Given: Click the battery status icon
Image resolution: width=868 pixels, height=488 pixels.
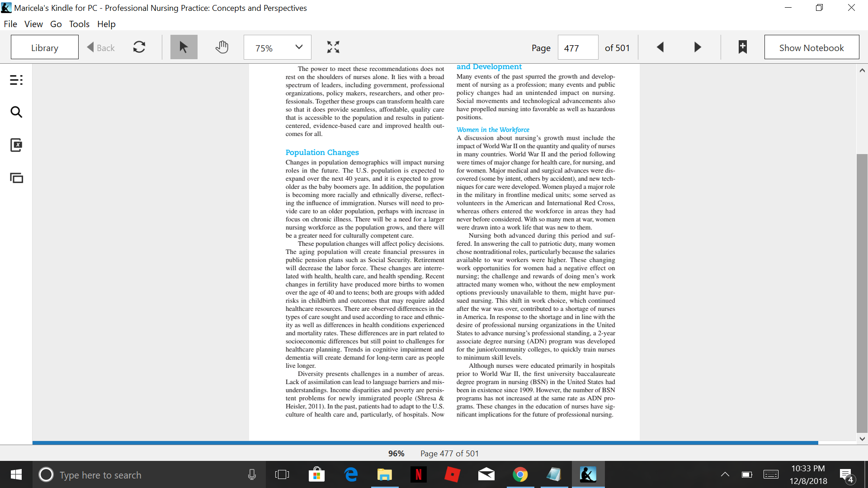Looking at the screenshot, I should (x=747, y=474).
